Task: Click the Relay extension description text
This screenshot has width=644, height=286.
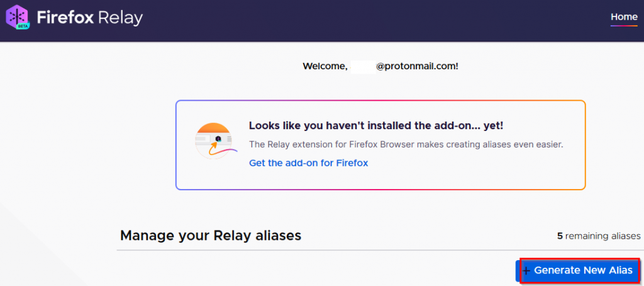Action: tap(406, 144)
